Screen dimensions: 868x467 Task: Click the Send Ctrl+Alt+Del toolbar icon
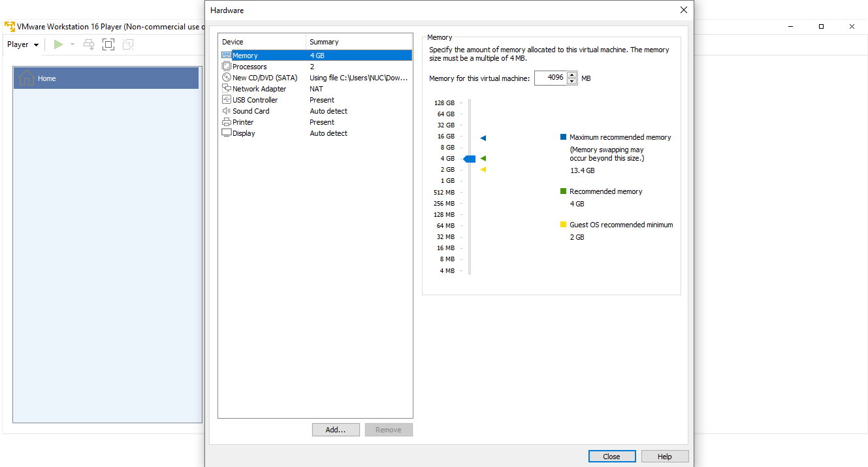pos(89,44)
